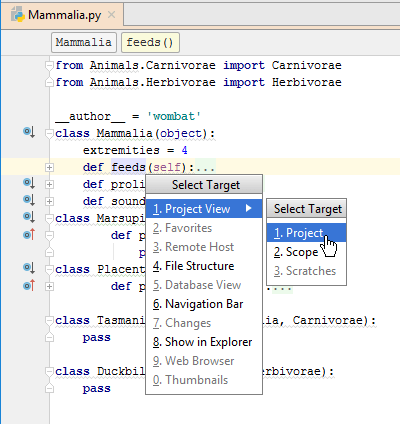The width and height of the screenshot is (400, 424).
Task: Collapse class Mammalia fold
Action: coord(49,133)
